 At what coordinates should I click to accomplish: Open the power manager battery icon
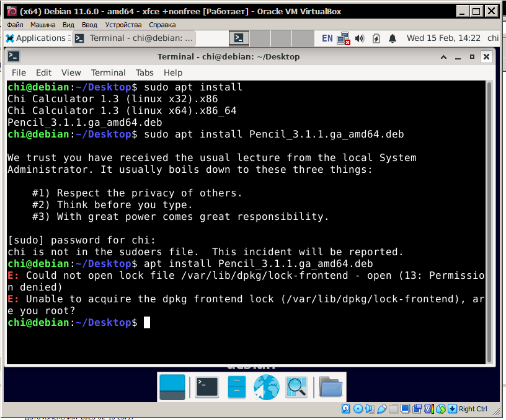point(376,38)
